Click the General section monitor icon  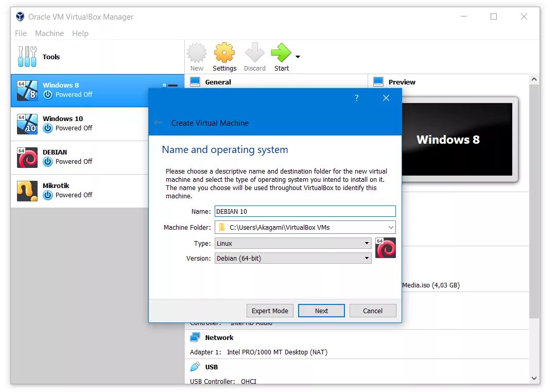(195, 82)
